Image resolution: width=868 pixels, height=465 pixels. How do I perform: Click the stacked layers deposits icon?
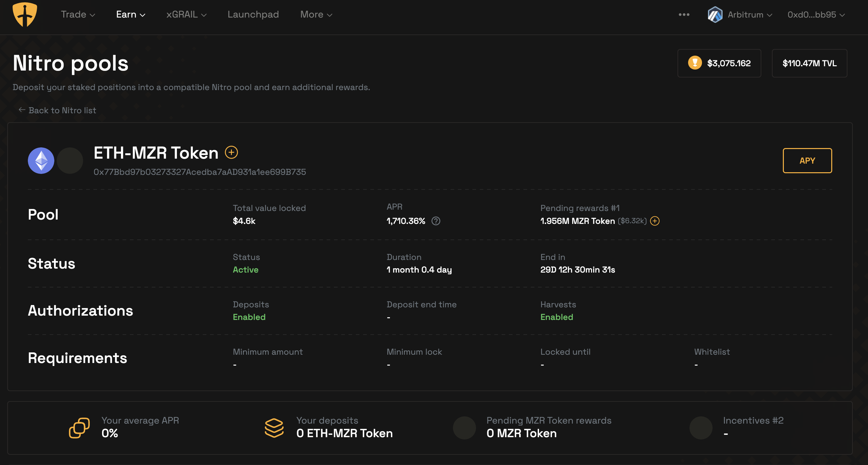pos(274,428)
